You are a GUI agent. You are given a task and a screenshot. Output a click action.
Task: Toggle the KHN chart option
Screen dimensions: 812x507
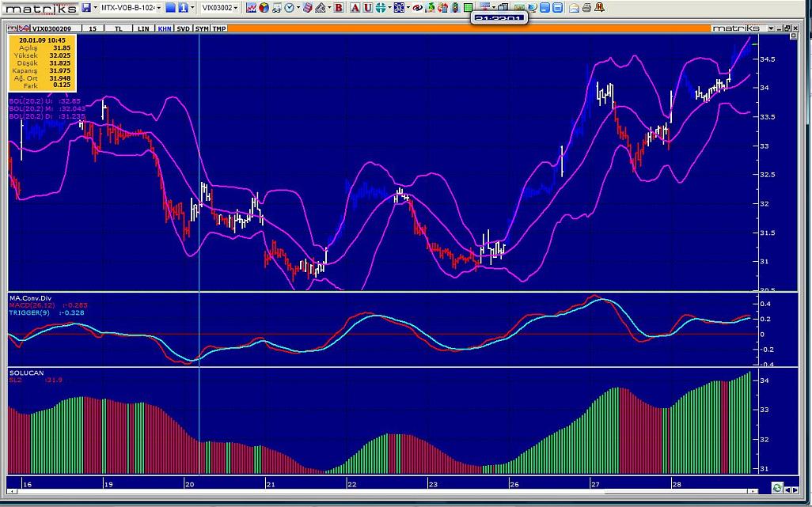tap(164, 28)
